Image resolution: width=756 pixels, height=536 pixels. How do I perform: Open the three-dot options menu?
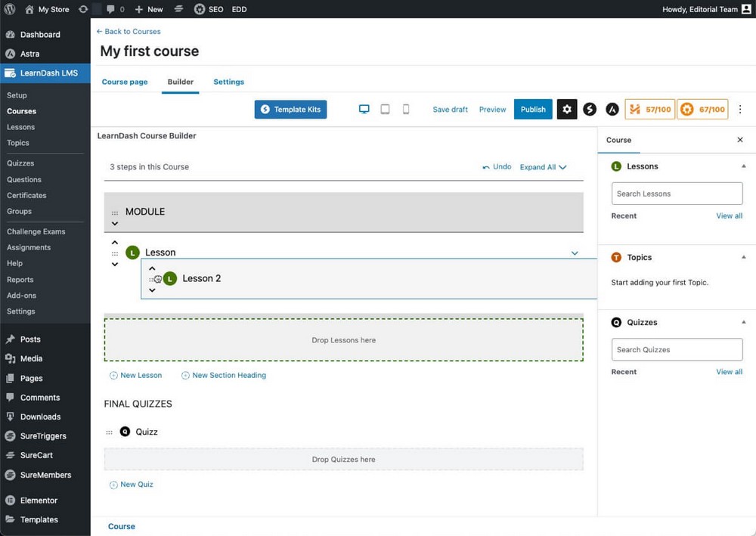[740, 110]
